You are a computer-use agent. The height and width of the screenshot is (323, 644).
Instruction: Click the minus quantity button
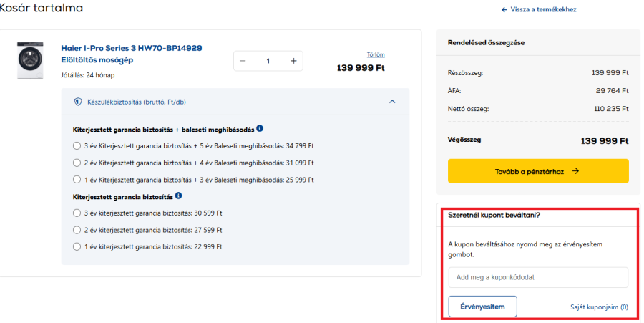click(243, 61)
